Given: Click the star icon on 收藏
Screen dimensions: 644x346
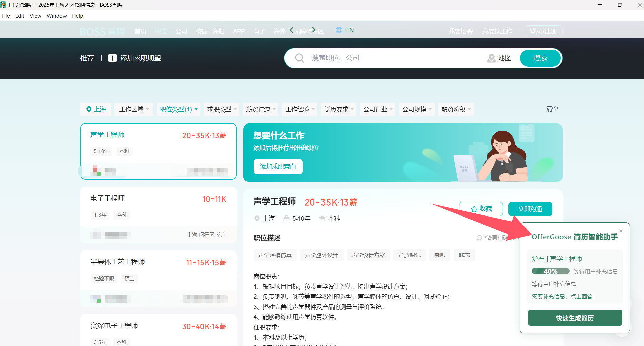Looking at the screenshot, I should (x=474, y=209).
